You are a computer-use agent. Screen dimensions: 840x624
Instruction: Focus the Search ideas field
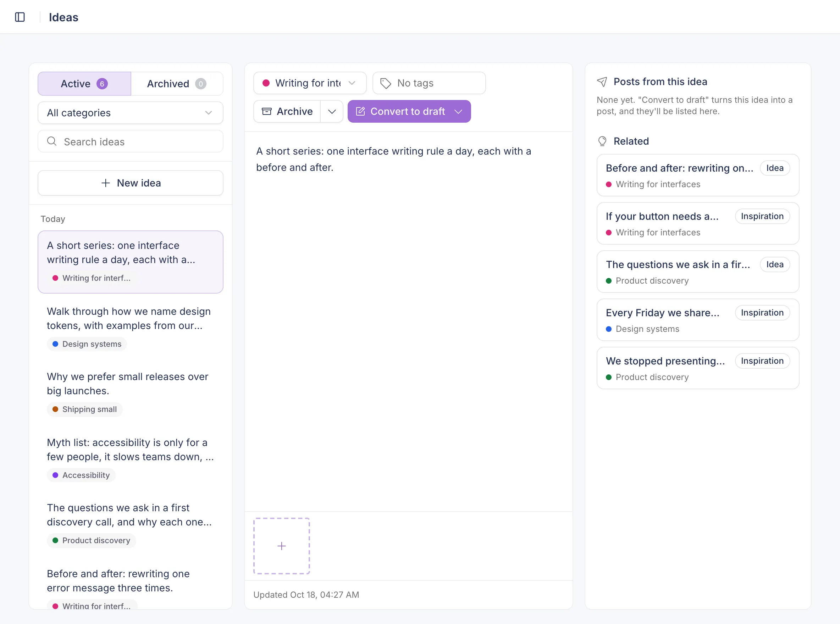131,141
